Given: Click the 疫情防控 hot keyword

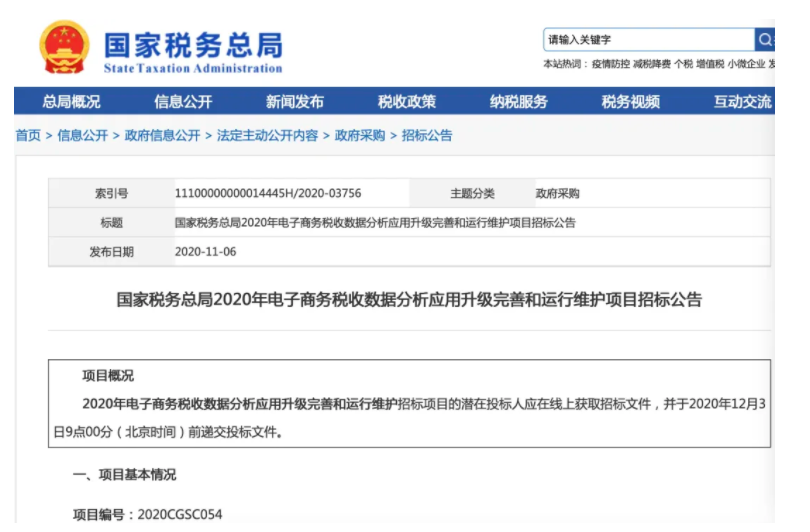Looking at the screenshot, I should click(x=610, y=64).
